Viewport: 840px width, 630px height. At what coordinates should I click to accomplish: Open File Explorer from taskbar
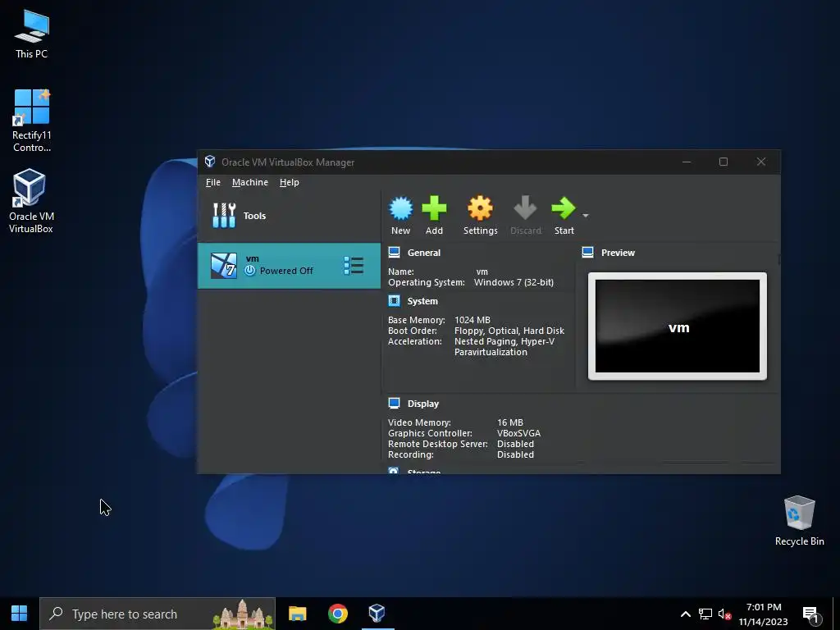point(297,614)
